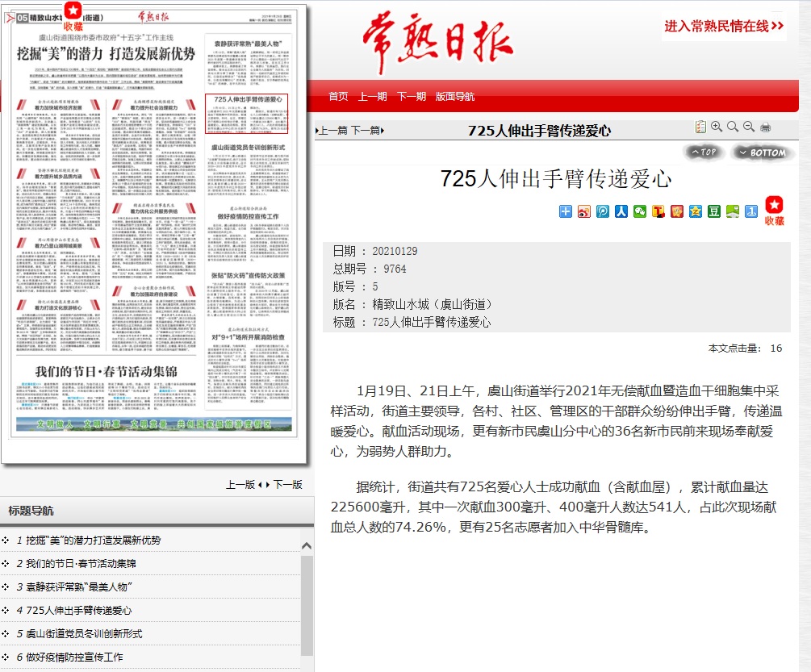Click the 常熟日报 masthead logo
The height and width of the screenshot is (672, 811).
pos(439,43)
